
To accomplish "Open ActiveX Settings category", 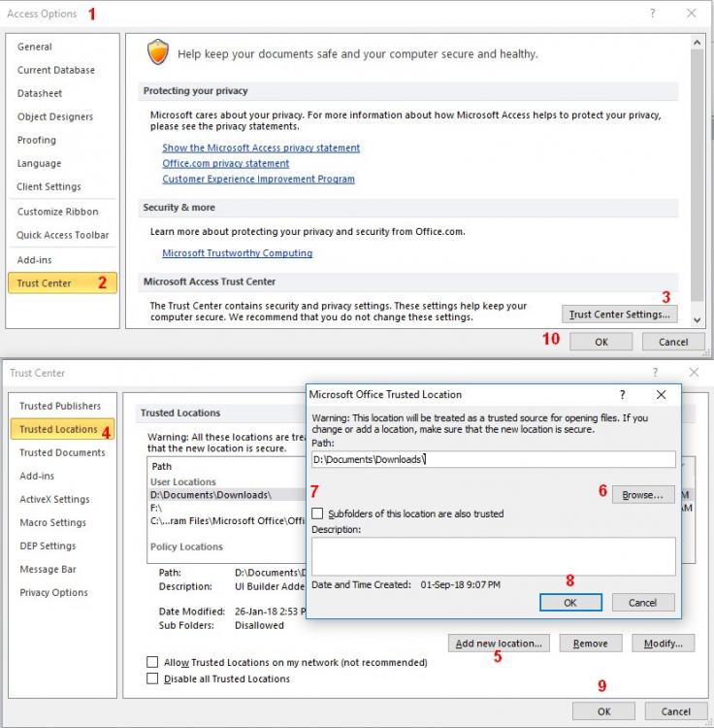I will point(54,500).
